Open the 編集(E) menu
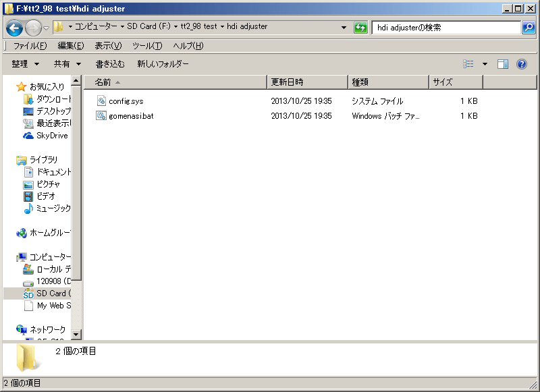540x392 pixels. click(x=71, y=46)
